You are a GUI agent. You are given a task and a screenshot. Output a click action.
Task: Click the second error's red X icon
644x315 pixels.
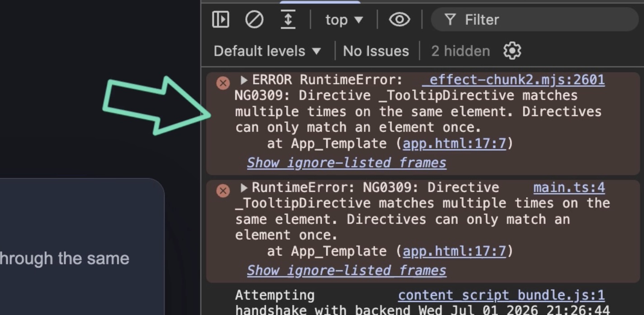point(223,190)
